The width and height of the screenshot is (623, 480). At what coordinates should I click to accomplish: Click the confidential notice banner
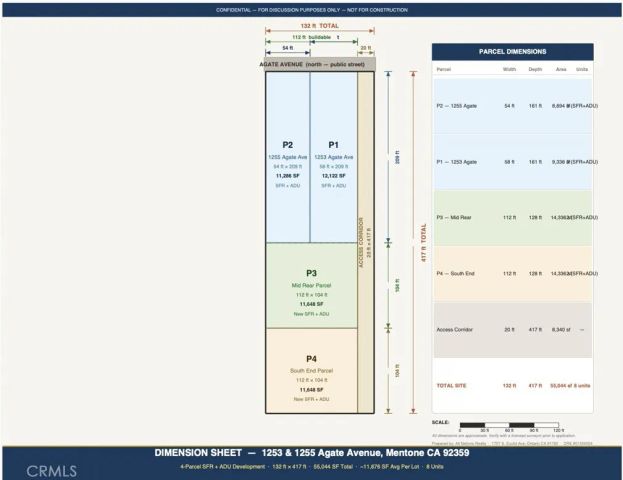tap(312, 10)
